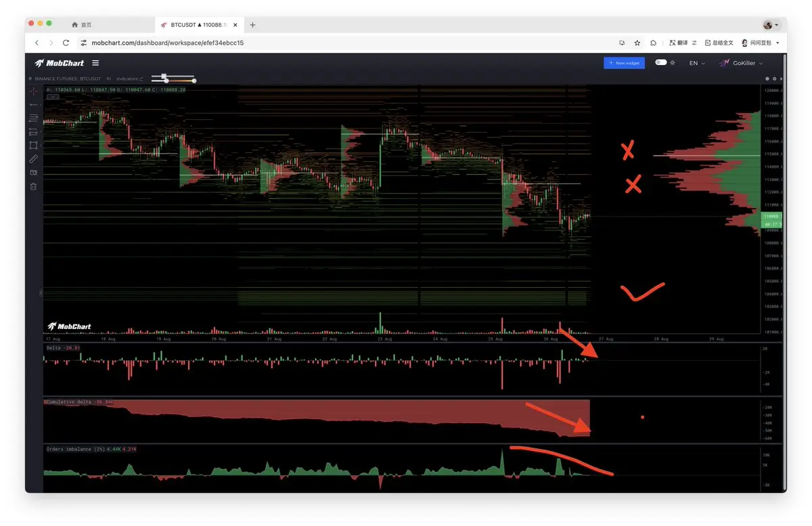Click the location pin icon before BINANCE FUTURES
Viewport: 812px width, 526px height.
coord(30,79)
